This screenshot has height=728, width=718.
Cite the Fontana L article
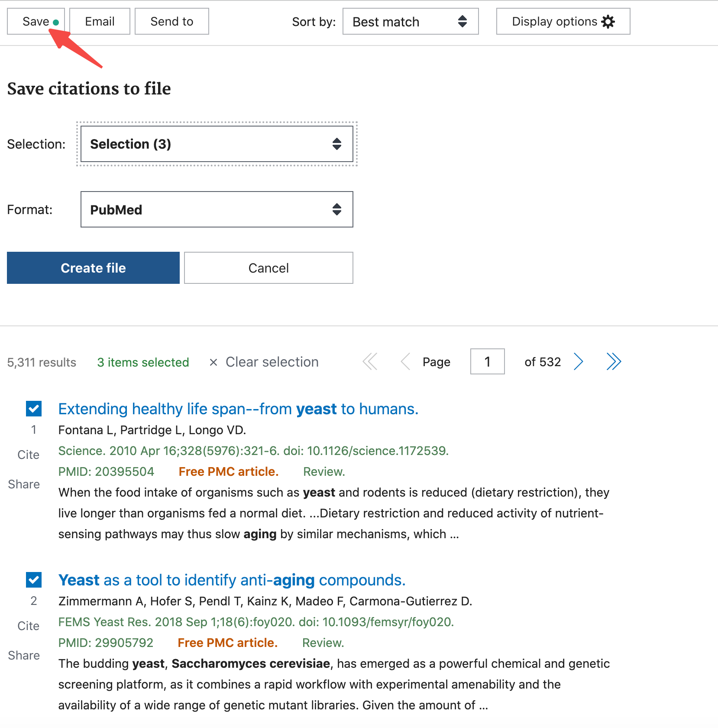(29, 455)
